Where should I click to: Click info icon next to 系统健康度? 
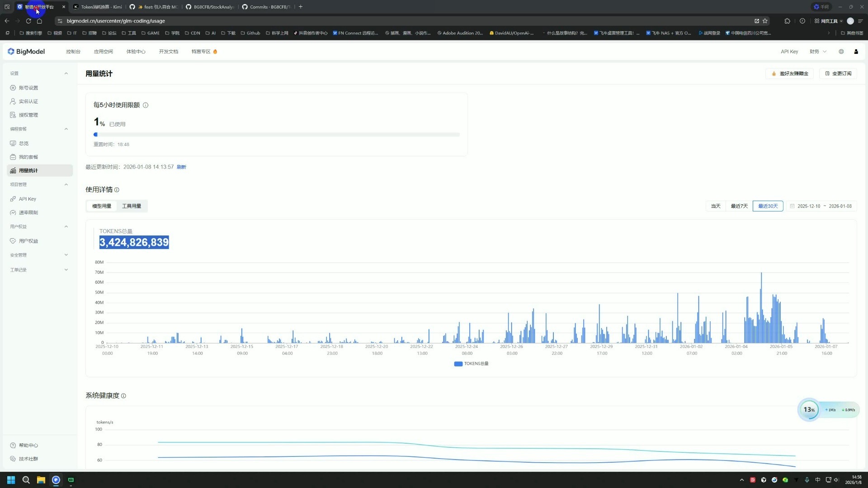(123, 396)
